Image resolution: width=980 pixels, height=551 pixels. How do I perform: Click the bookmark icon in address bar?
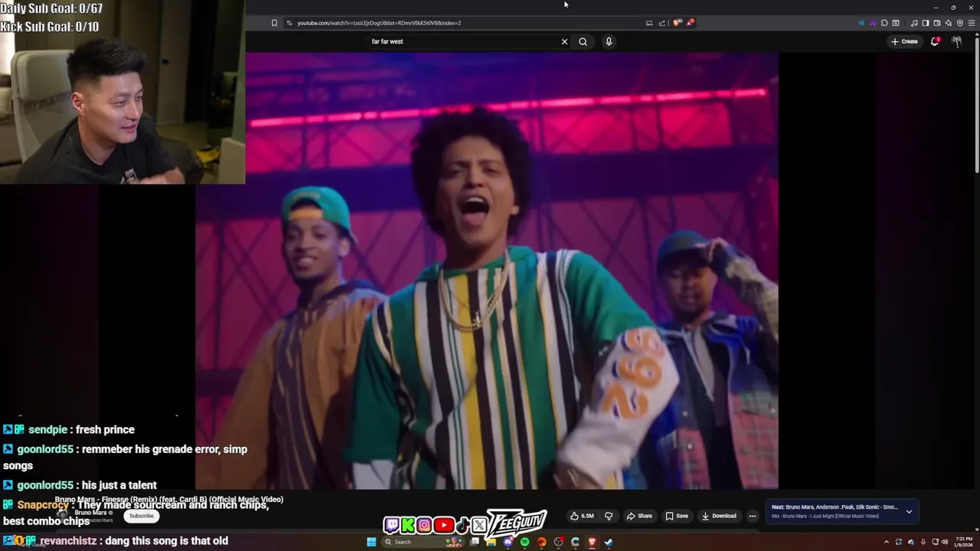[x=274, y=23]
